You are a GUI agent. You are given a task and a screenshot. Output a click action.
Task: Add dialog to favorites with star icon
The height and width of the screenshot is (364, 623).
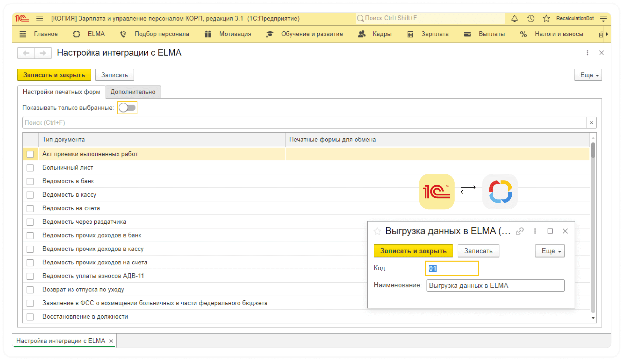click(377, 231)
